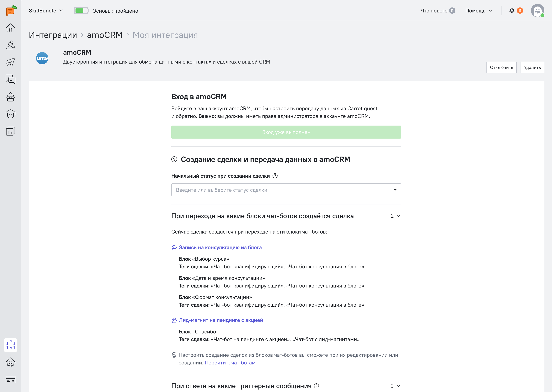Open the Помощь menu

coord(479,11)
